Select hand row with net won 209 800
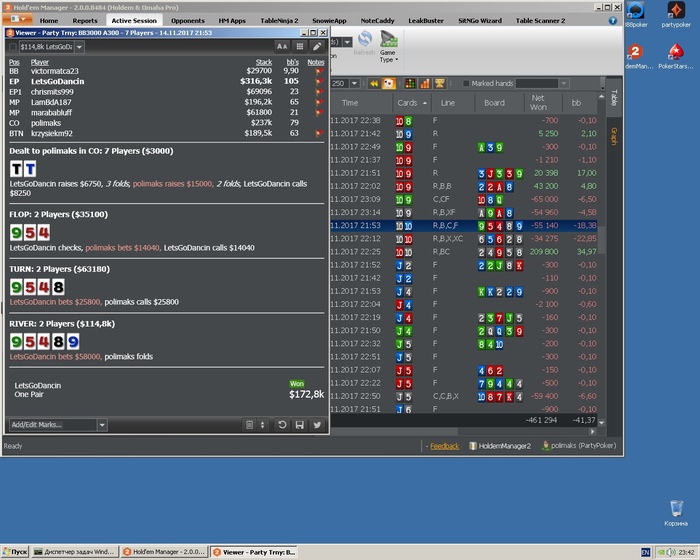The height and width of the screenshot is (560, 700). pyautogui.click(x=464, y=252)
